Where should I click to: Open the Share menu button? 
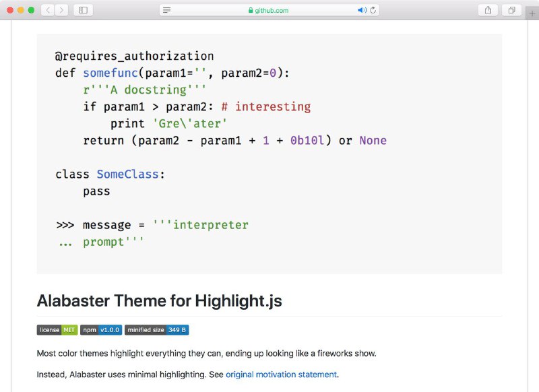point(488,10)
